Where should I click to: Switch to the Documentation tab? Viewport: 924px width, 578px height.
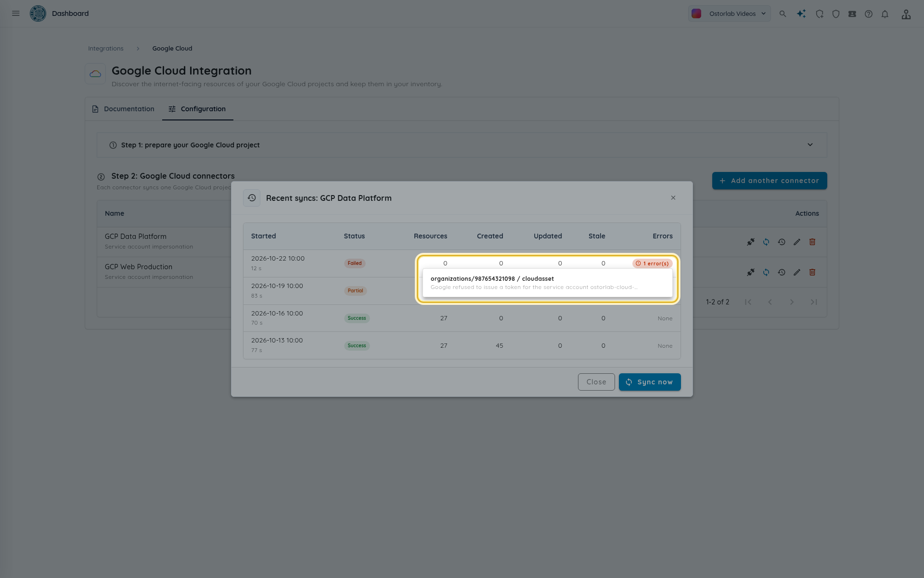123,109
